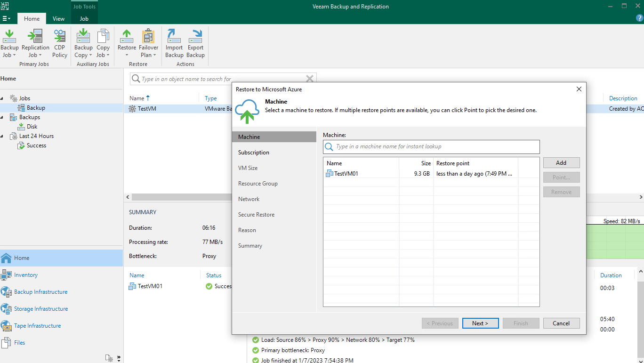
Task: Click the Help question mark icon
Action: click(x=638, y=19)
